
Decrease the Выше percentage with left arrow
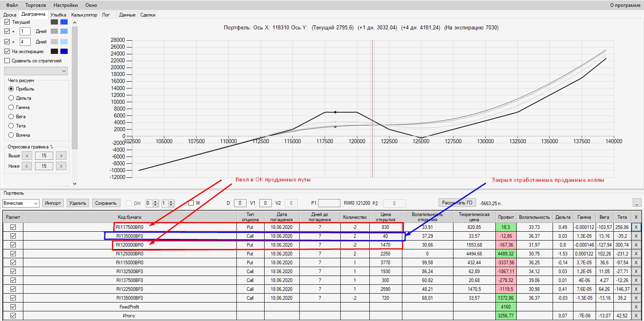pos(27,156)
